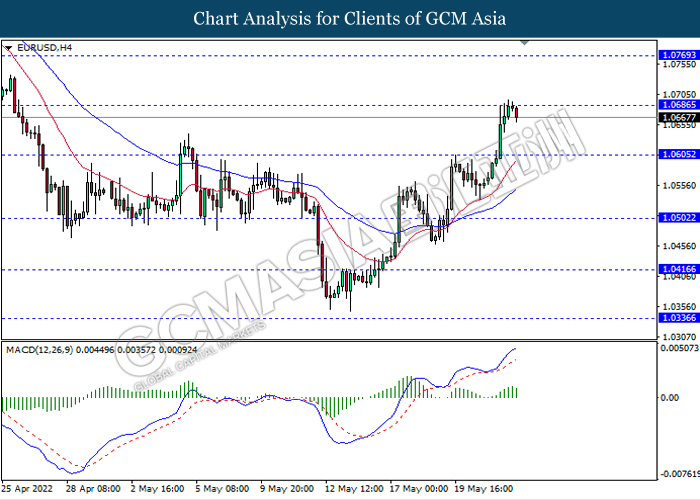The height and width of the screenshot is (500, 700).
Task: Click the 9 May 20:00 time label
Action: pyautogui.click(x=287, y=489)
